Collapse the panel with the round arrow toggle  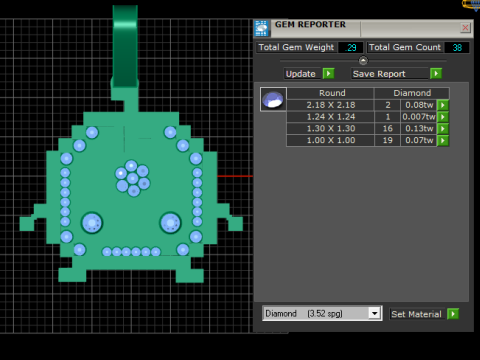click(x=363, y=61)
